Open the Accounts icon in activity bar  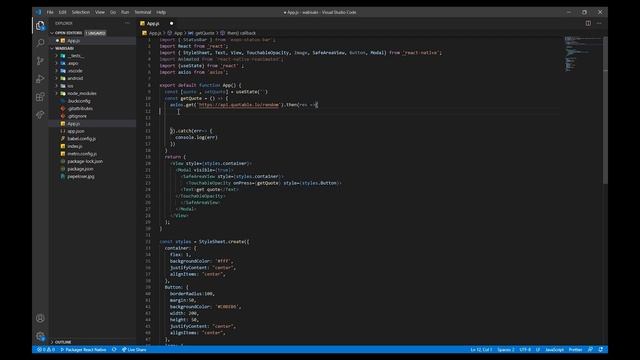[40, 318]
